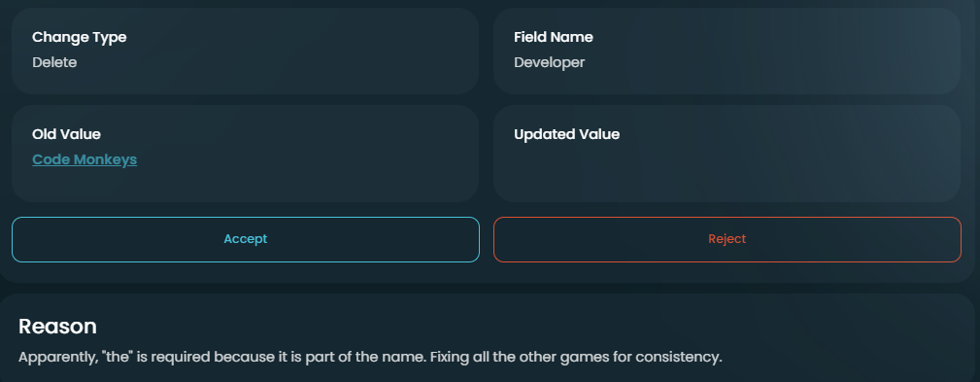Select the Delete change type value
The image size is (980, 382).
(x=54, y=62)
